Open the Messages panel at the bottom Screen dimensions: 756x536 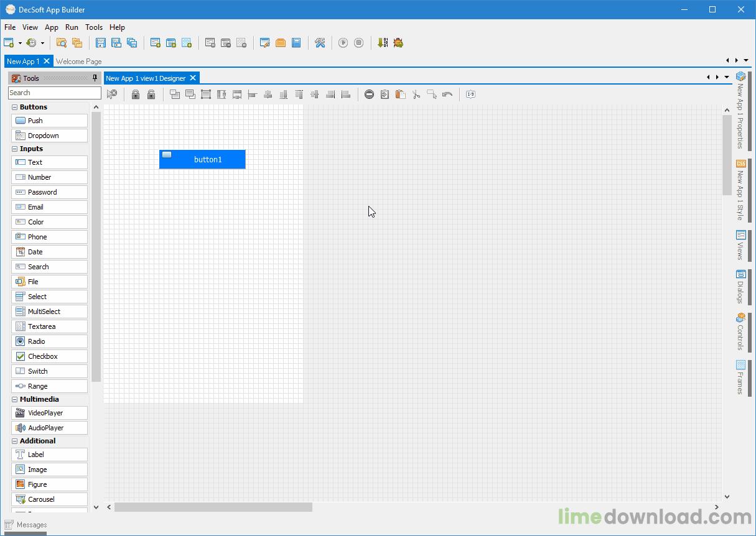[x=26, y=525]
